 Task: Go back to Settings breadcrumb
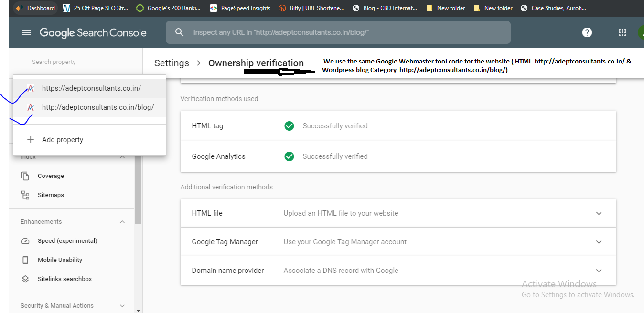pyautogui.click(x=172, y=63)
